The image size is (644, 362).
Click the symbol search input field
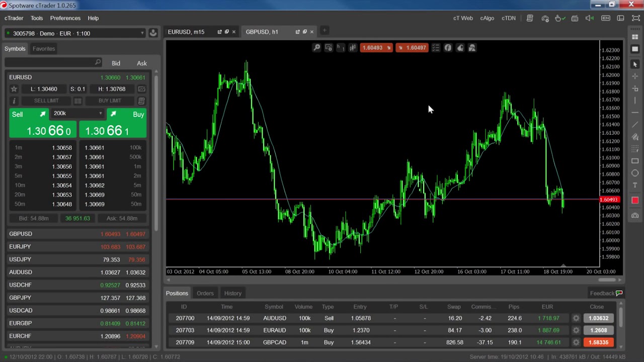54,63
